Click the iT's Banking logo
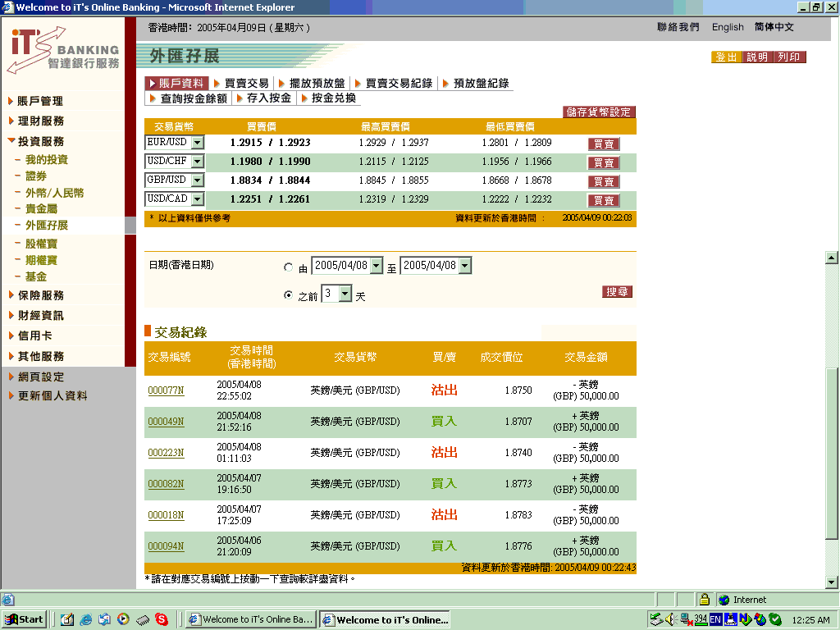The width and height of the screenshot is (840, 630). click(62, 49)
